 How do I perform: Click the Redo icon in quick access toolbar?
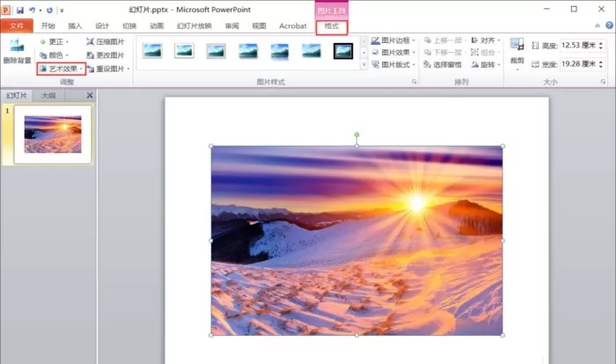click(x=49, y=10)
